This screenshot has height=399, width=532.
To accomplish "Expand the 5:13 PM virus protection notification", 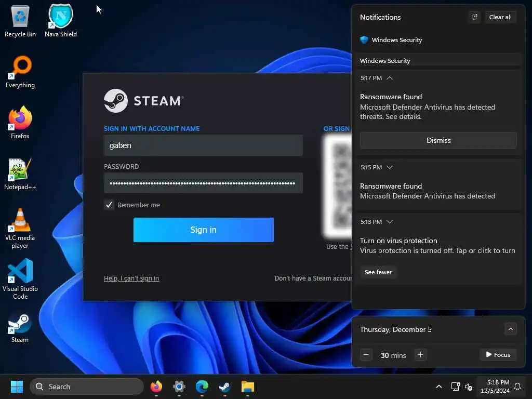I will point(390,222).
